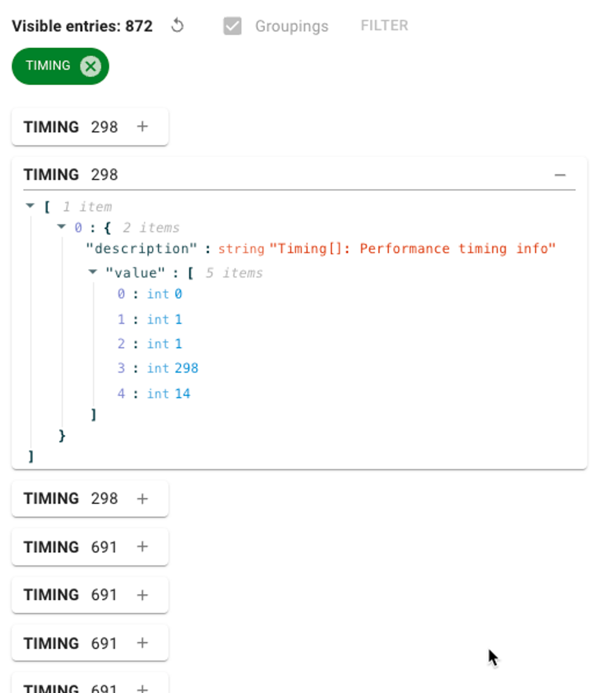Viewport: 616px width, 693px height.
Task: Select the green TIMING chip label
Action: [x=48, y=65]
